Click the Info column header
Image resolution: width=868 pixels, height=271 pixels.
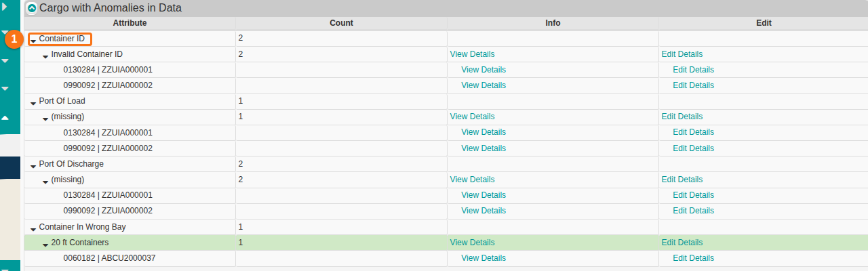[553, 23]
